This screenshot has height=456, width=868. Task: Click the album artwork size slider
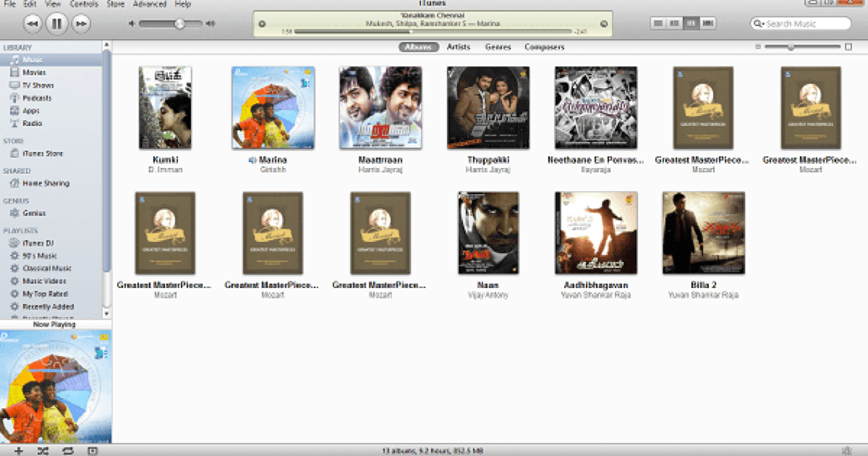(804, 47)
